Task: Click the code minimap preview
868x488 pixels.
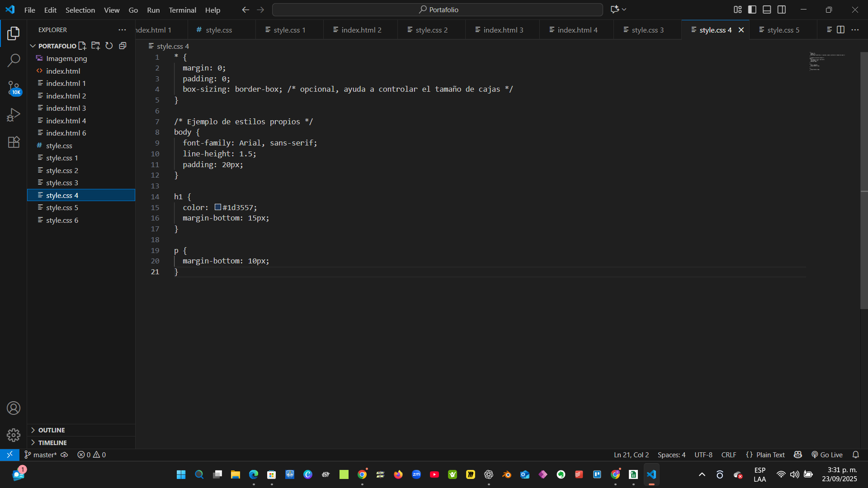Action: [x=827, y=62]
